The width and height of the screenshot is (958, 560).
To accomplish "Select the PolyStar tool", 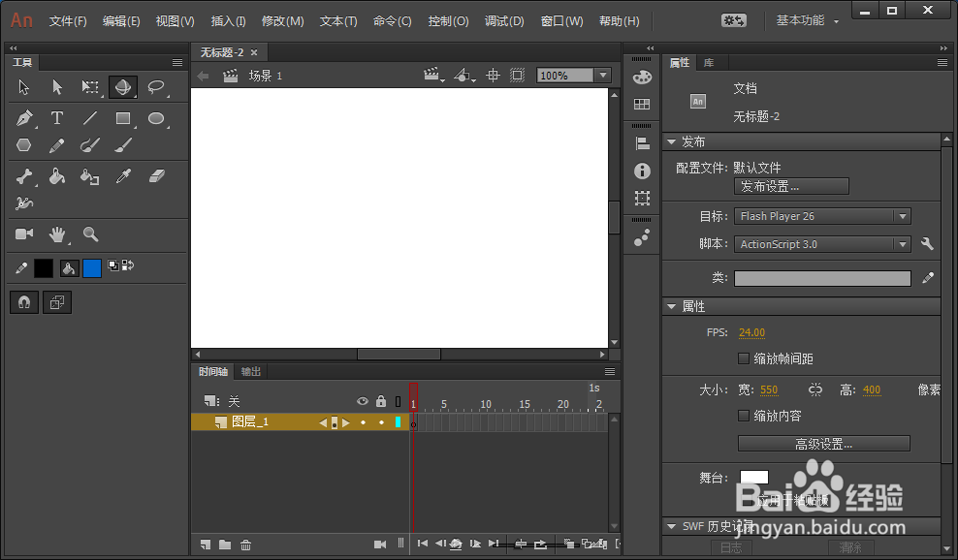I will coord(24,144).
